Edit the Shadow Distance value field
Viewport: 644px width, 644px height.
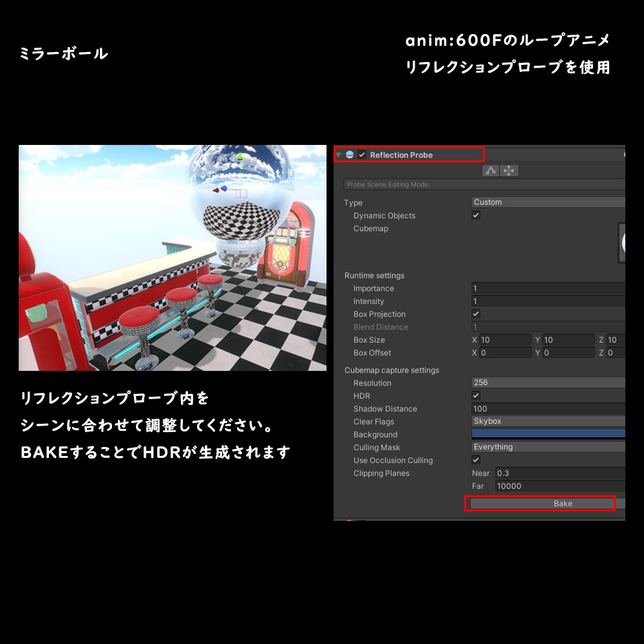click(547, 408)
